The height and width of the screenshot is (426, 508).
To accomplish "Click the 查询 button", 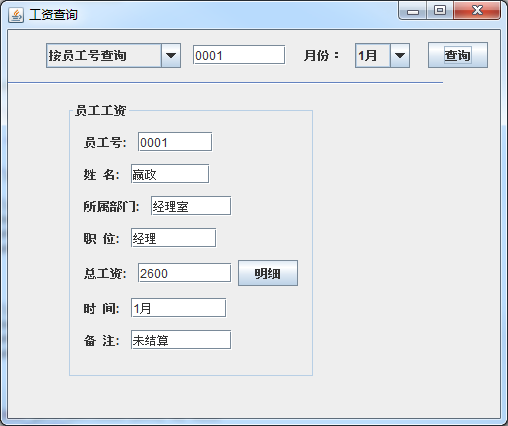I will click(458, 55).
